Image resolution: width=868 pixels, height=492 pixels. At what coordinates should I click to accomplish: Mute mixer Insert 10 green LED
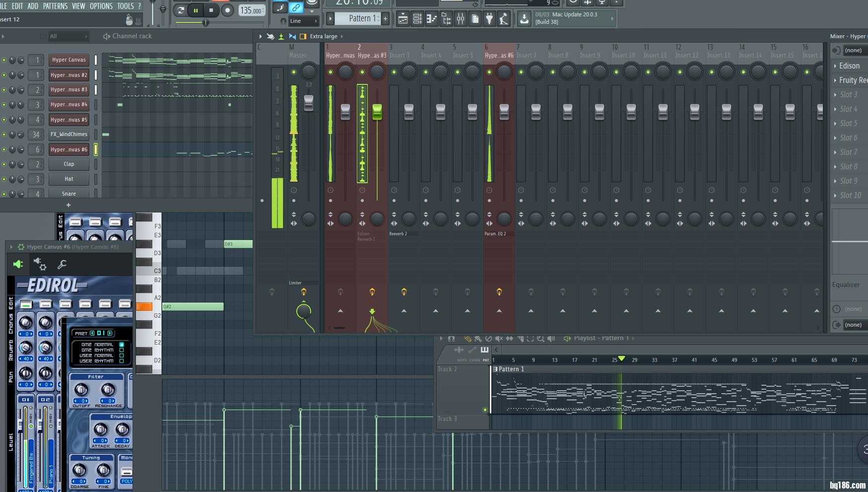616,72
